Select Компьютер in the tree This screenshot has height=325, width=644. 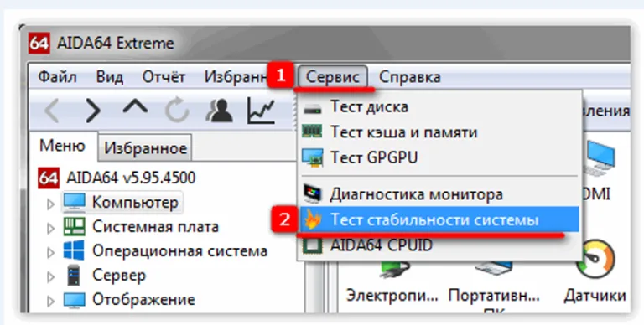136,203
